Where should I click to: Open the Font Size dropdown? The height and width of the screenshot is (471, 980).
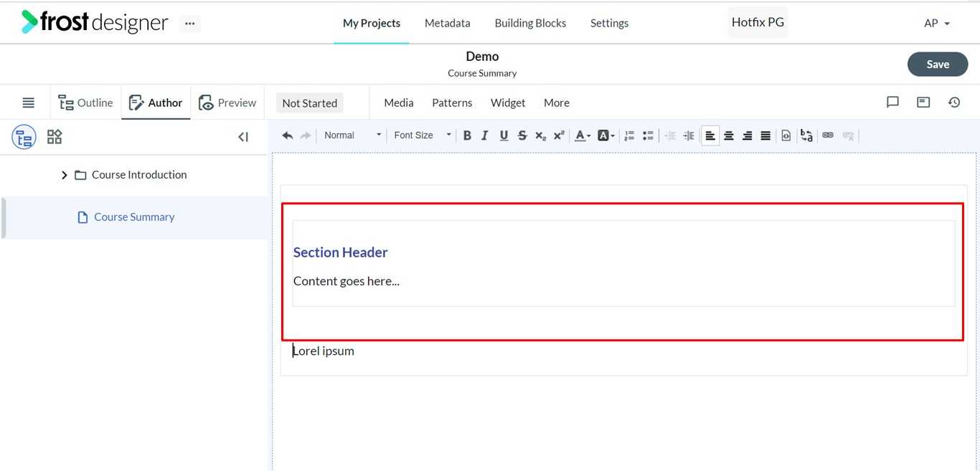[x=423, y=135]
